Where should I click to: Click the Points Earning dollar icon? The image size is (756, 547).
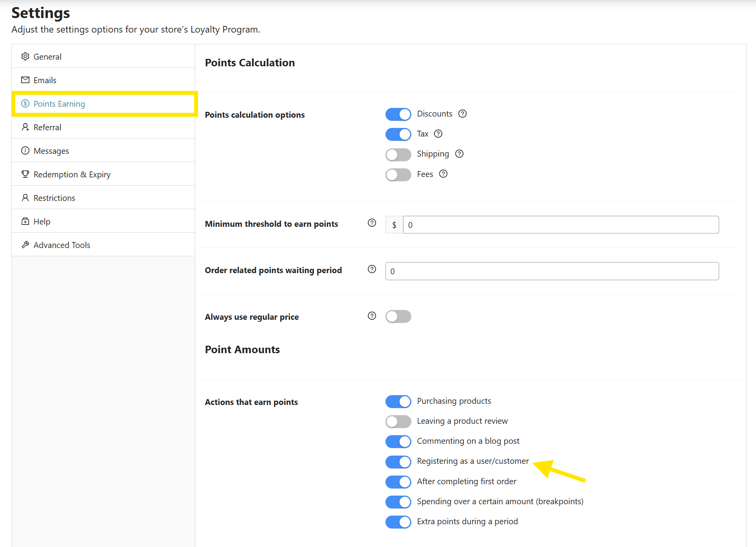(x=25, y=104)
